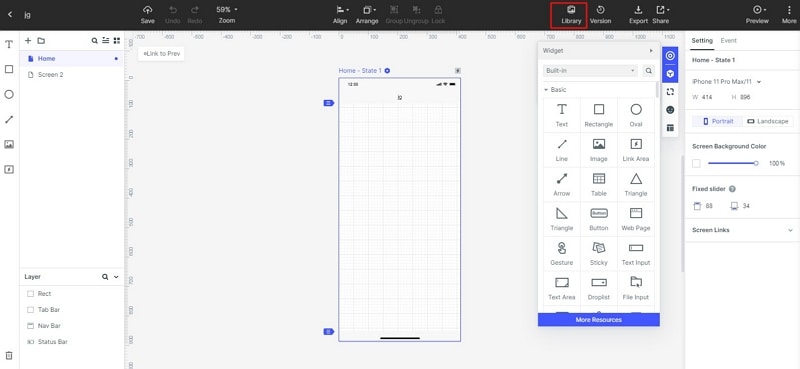Open the Library panel in the toolbar
Screen dimensions: 800x369
coord(571,15)
